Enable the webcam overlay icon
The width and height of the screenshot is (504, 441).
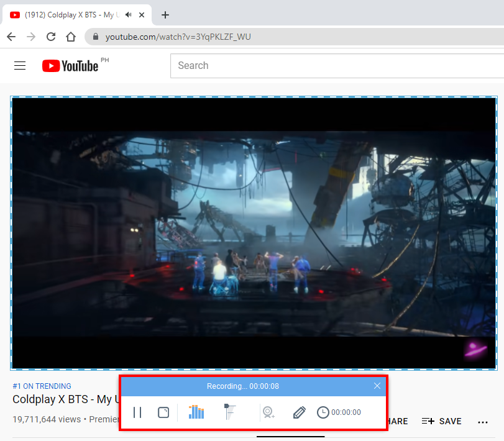[268, 412]
